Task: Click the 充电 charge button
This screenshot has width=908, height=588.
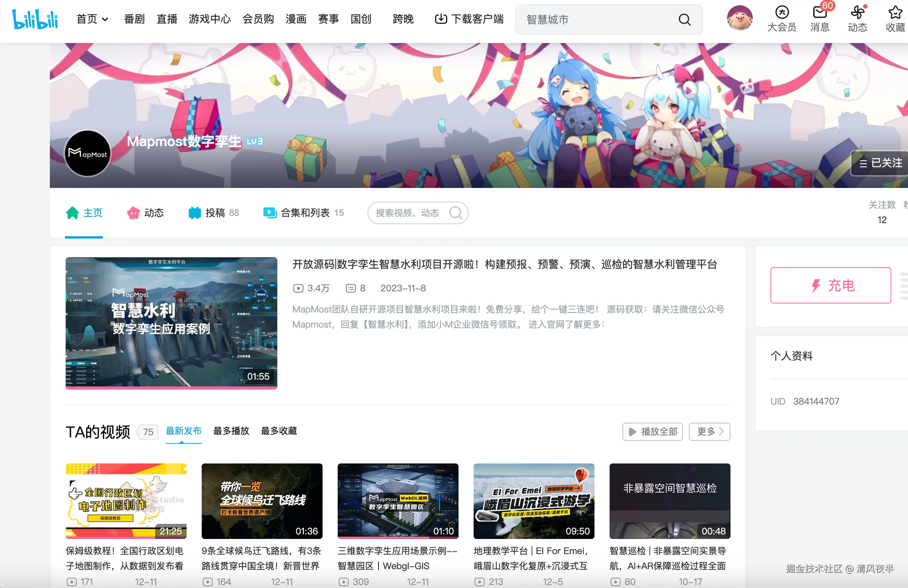Action: coord(831,285)
